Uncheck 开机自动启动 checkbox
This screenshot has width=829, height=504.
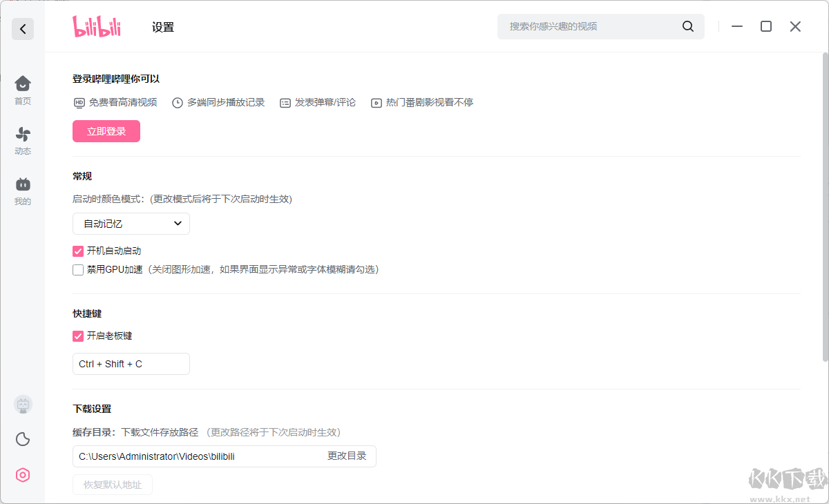[x=78, y=251]
